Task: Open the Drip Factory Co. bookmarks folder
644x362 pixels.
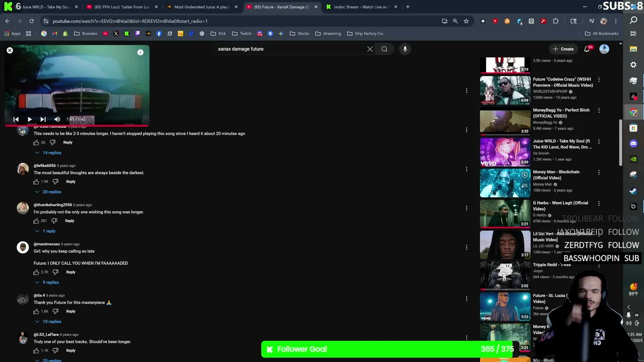Action: coord(365,34)
